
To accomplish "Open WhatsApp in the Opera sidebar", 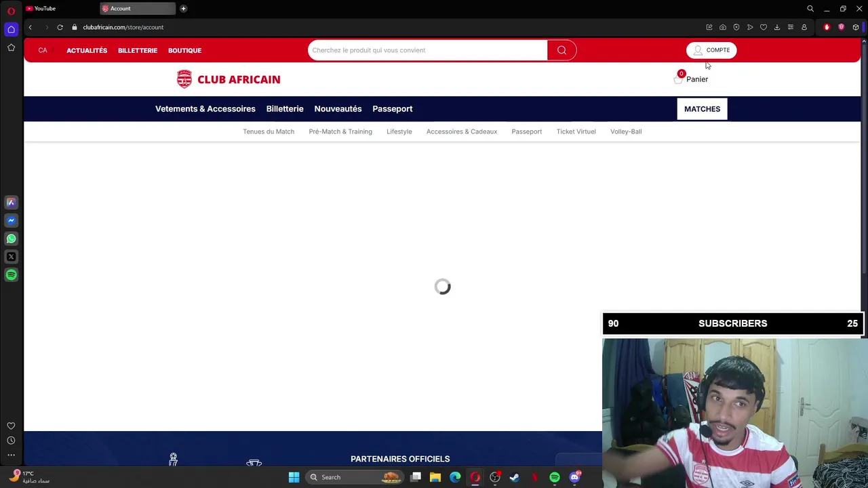I will [x=11, y=239].
